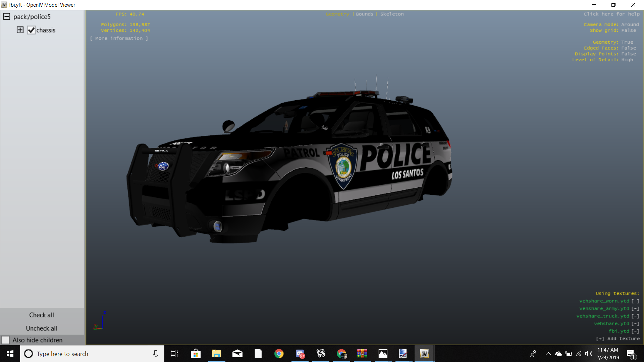Open File Explorer in taskbar
Image resolution: width=644 pixels, height=362 pixels.
pos(216,354)
